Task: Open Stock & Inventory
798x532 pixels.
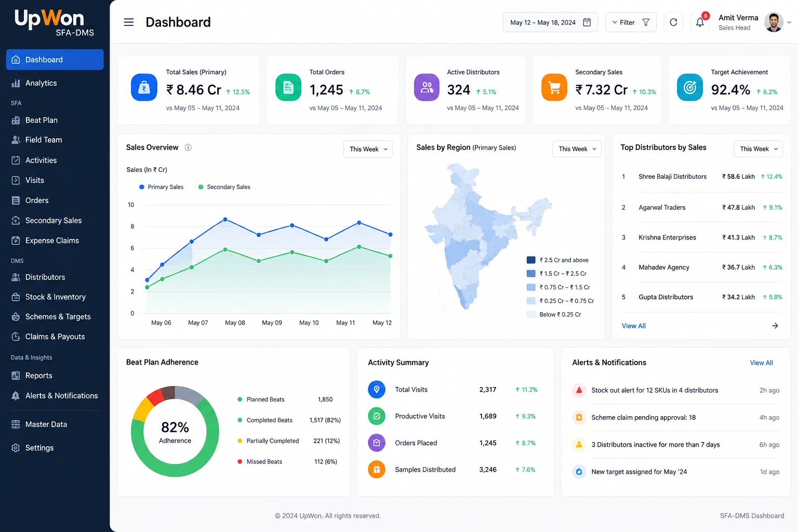Action: click(x=55, y=297)
